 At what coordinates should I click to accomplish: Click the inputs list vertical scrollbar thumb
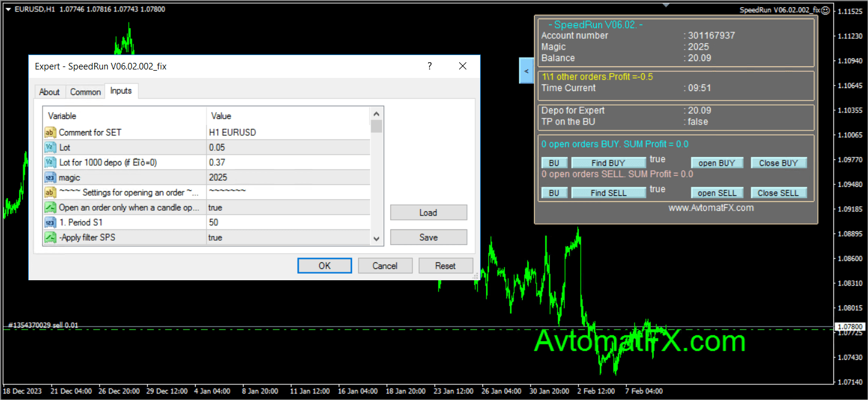point(377,126)
